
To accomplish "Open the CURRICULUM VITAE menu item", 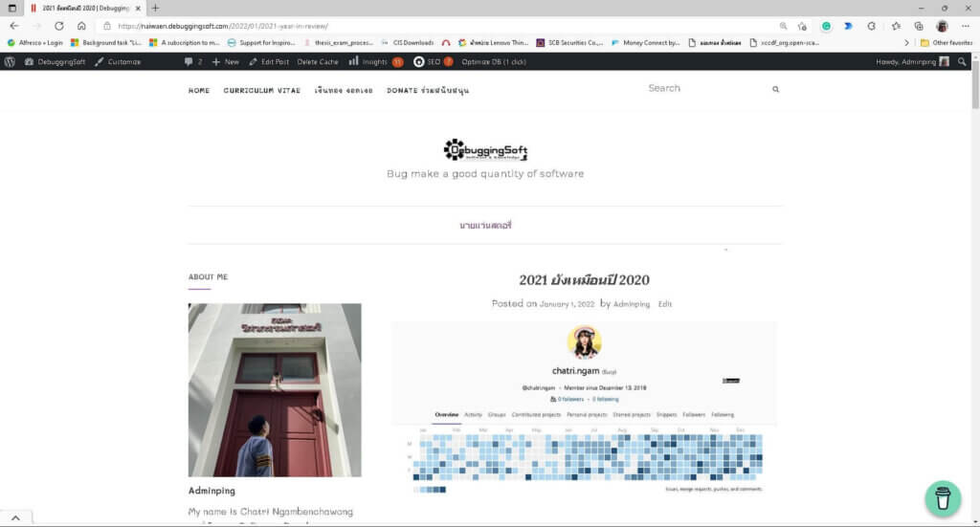I will tap(262, 91).
